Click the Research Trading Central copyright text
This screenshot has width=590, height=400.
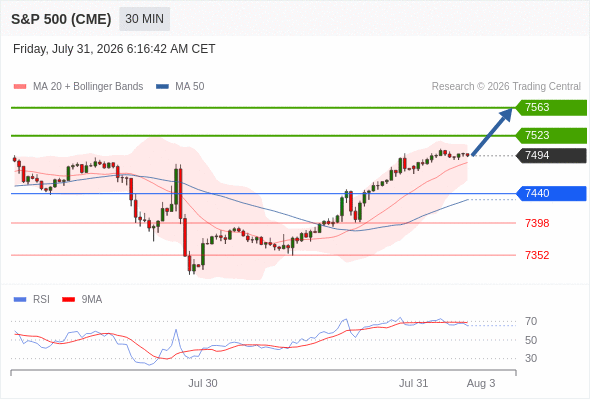506,87
